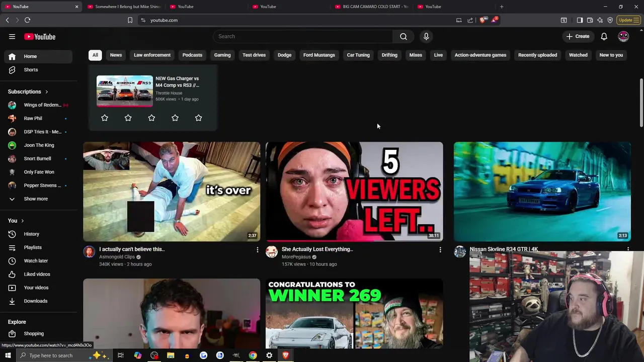This screenshot has height=362, width=644.
Task: Open 'Wings of Redem...' subscription channel
Action: (x=38, y=105)
